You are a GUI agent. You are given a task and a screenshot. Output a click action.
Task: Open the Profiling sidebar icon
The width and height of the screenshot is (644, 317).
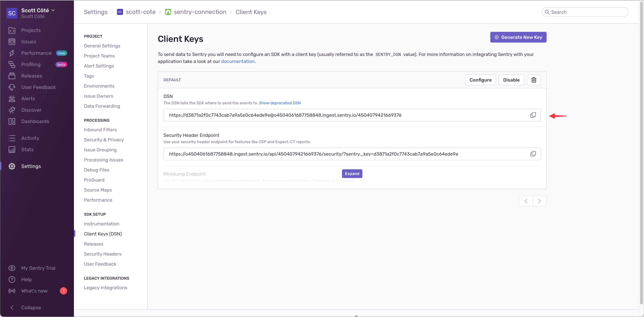12,64
